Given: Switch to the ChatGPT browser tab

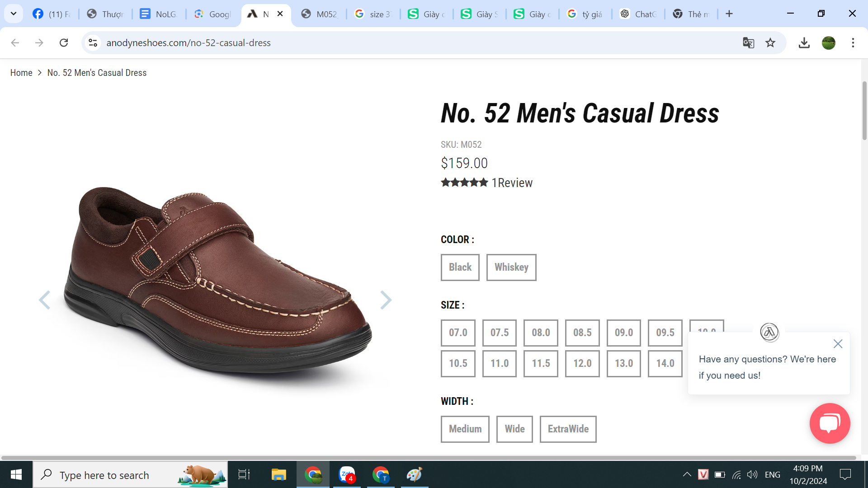Looking at the screenshot, I should click(638, 14).
